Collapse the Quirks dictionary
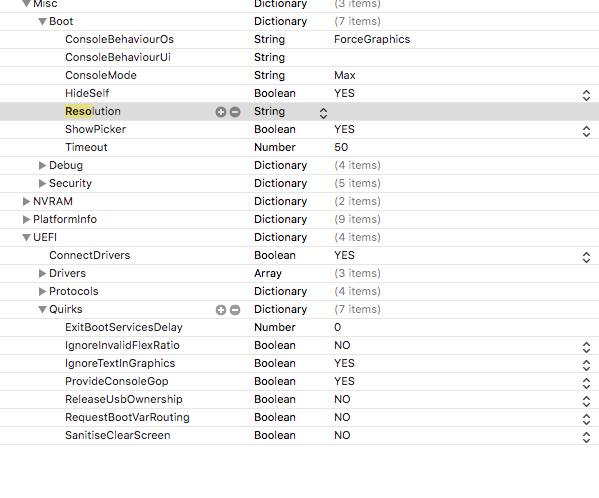Screen dimensions: 599x498 42,310
